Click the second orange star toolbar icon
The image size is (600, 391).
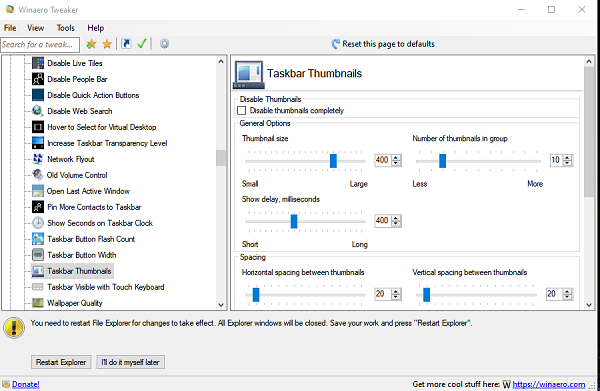pos(107,44)
